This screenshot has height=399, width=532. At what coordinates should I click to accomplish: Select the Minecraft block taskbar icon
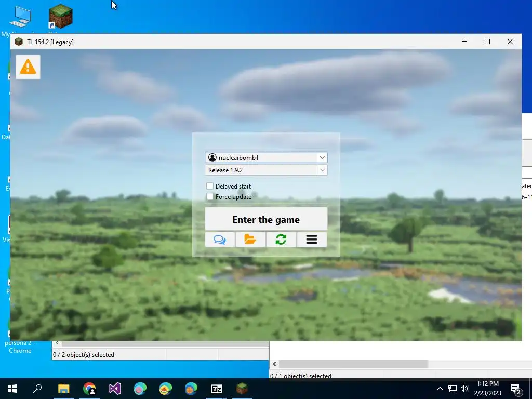242,389
